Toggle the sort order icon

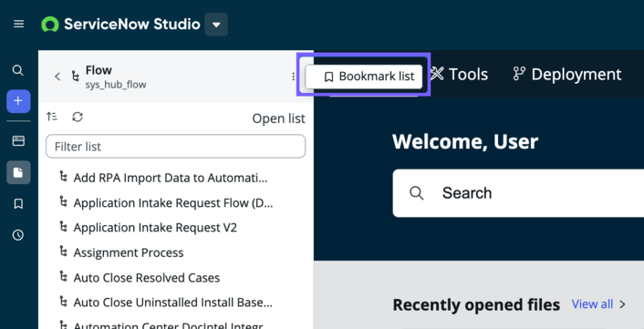52,117
